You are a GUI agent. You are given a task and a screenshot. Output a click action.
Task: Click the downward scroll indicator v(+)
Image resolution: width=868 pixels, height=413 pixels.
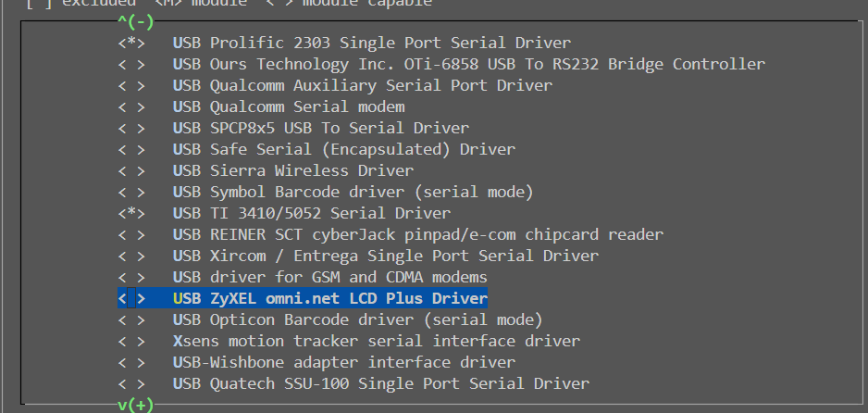(x=136, y=406)
